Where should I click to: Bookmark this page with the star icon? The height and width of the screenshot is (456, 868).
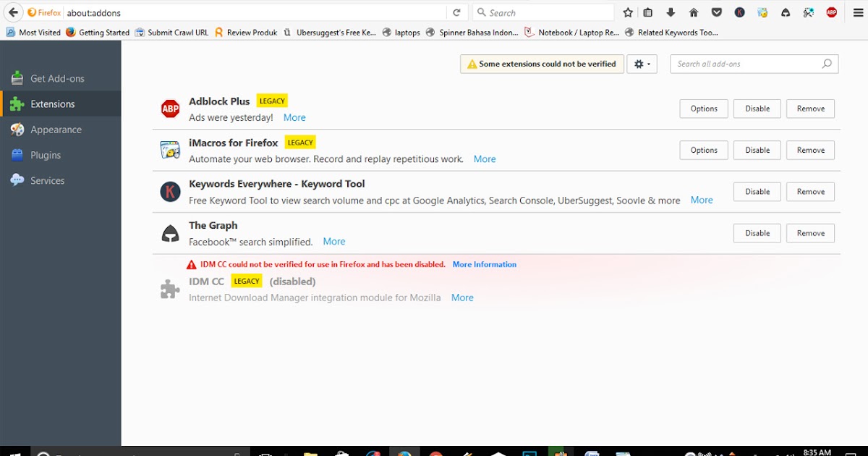pos(628,12)
